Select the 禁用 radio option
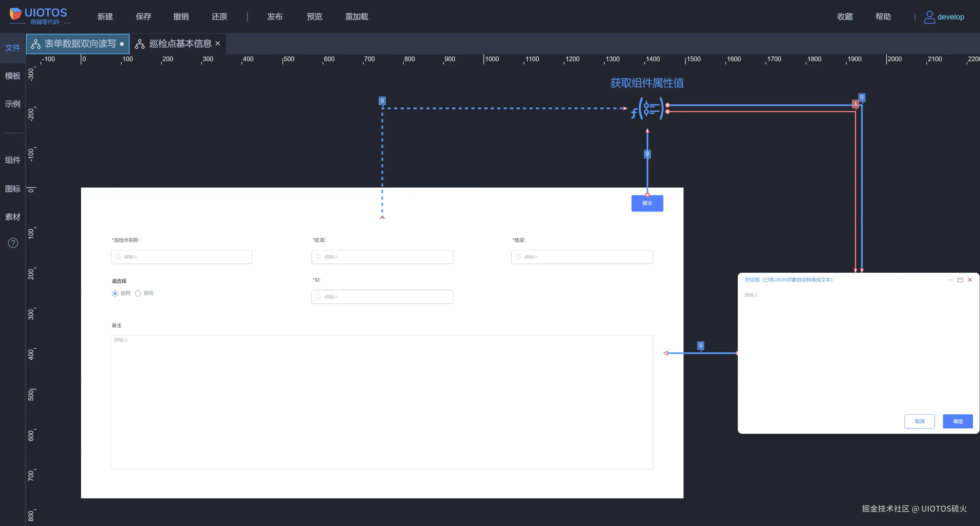The width and height of the screenshot is (980, 526). coord(138,293)
